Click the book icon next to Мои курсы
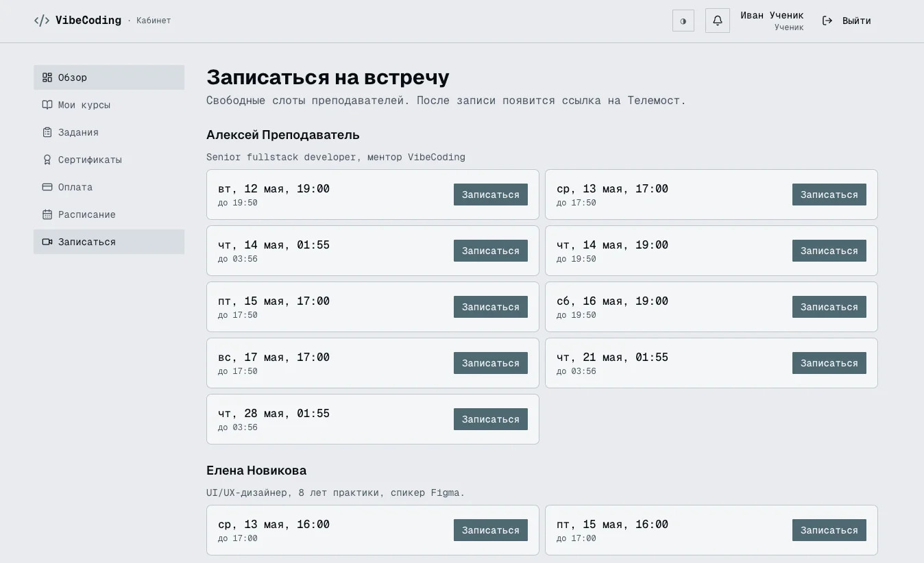Viewport: 924px width, 563px height. (47, 105)
